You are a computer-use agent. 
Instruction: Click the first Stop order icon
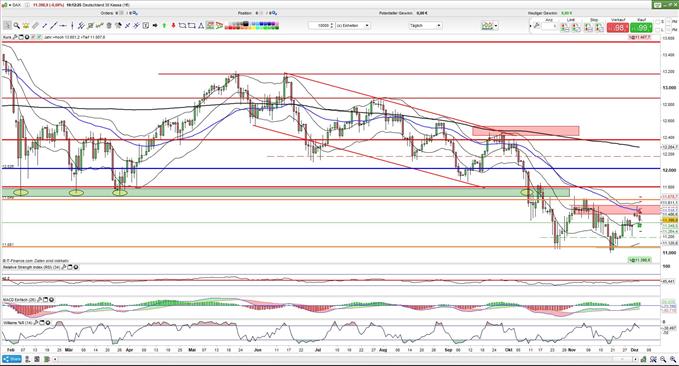click(x=589, y=27)
